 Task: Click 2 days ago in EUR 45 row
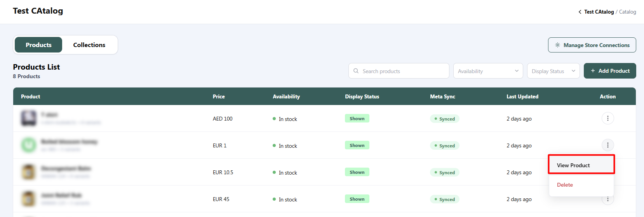click(519, 199)
